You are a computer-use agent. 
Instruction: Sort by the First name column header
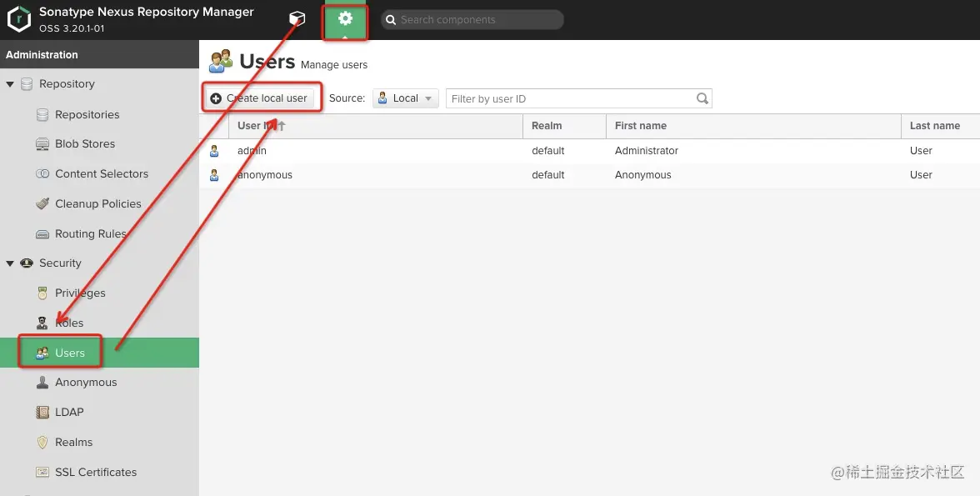click(753, 126)
